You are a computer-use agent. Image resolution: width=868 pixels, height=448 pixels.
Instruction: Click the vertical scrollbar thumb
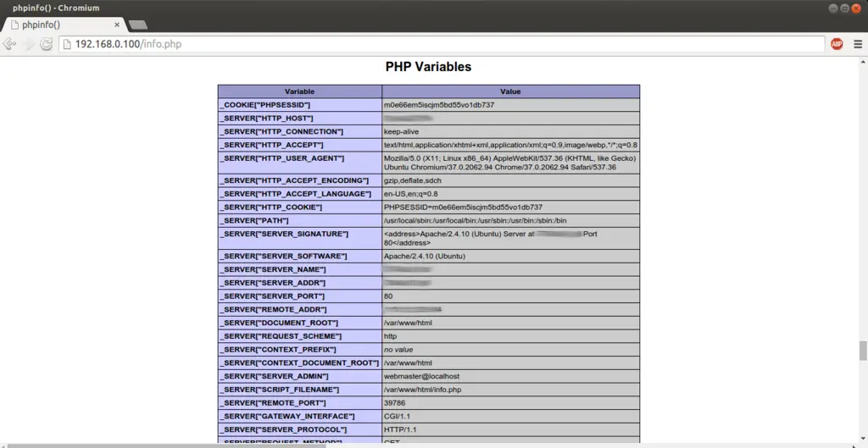[x=863, y=350]
